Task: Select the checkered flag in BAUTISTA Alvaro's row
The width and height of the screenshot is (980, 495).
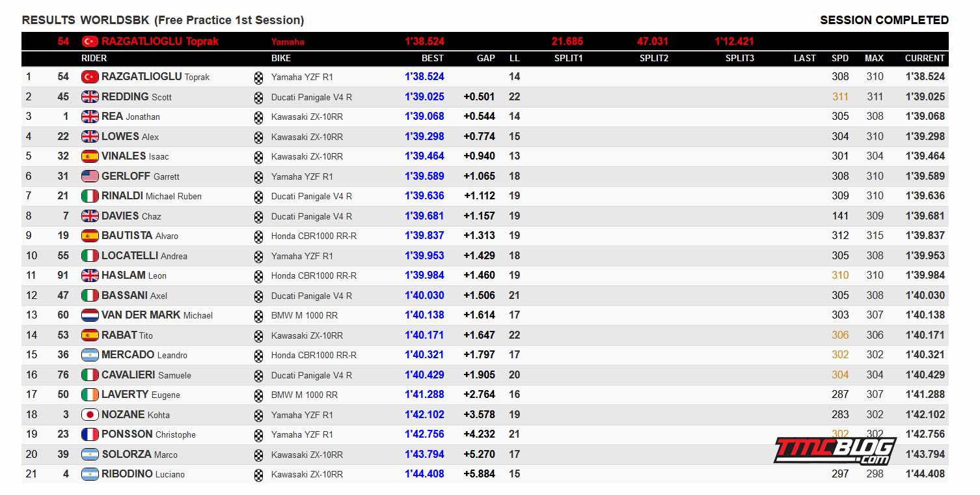Action: pos(258,236)
